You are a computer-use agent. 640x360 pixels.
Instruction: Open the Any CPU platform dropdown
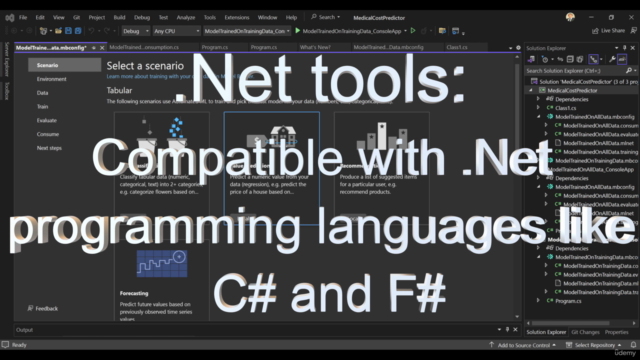pos(177,31)
